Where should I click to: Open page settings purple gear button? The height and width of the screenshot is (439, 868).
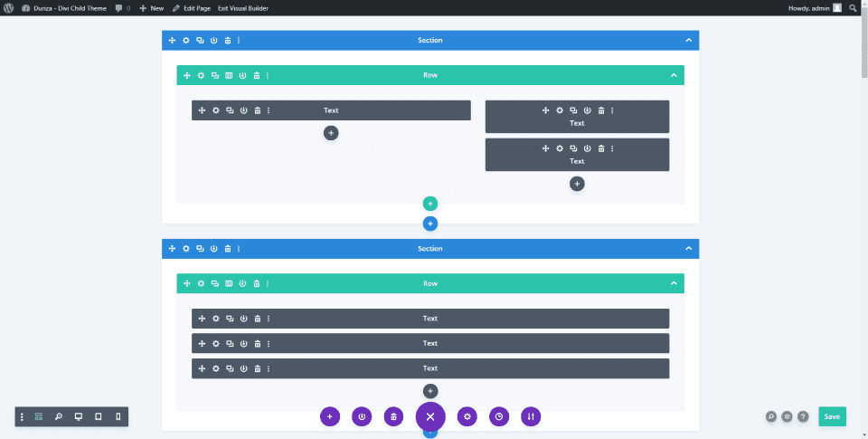tap(467, 417)
